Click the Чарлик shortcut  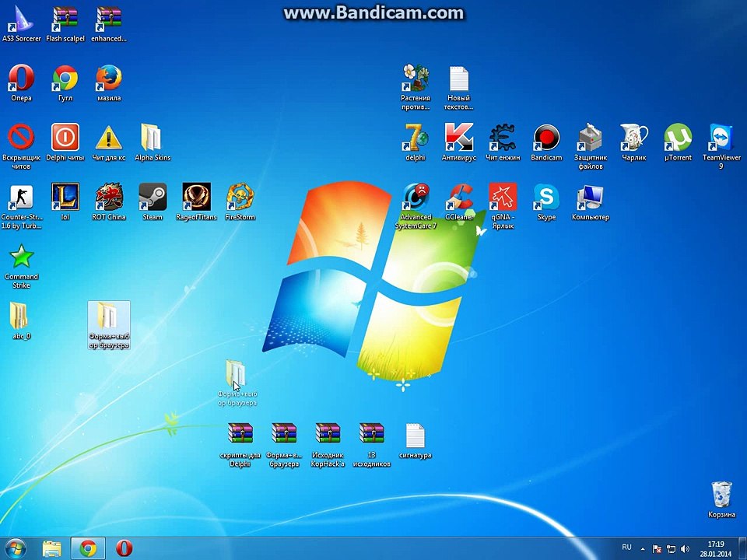click(x=634, y=142)
